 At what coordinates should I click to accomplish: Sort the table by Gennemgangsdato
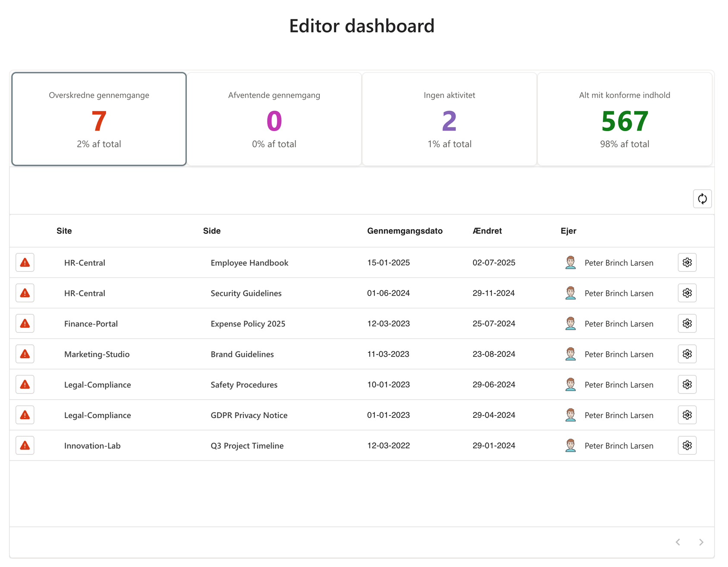405,231
